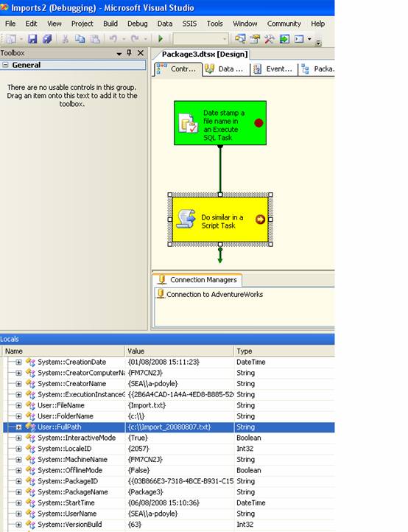Click the Execute SQL Task icon
Viewport: 408px width, 532px height.
tap(188, 123)
